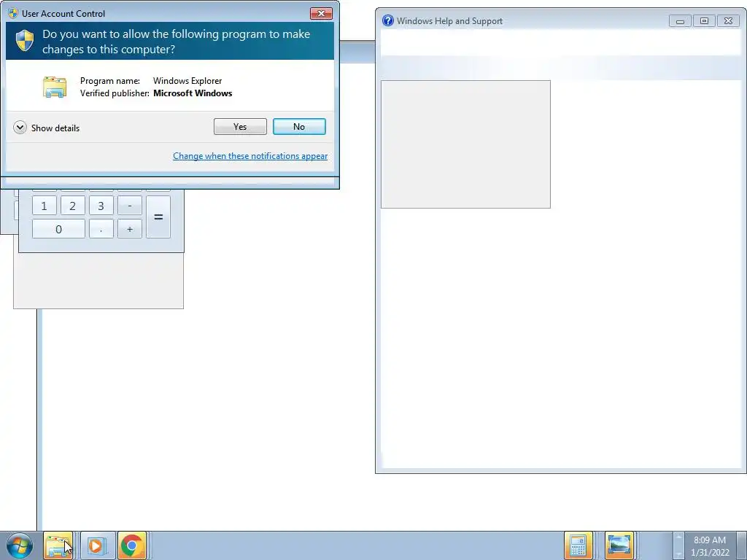Click the calculator minus button

(x=130, y=206)
